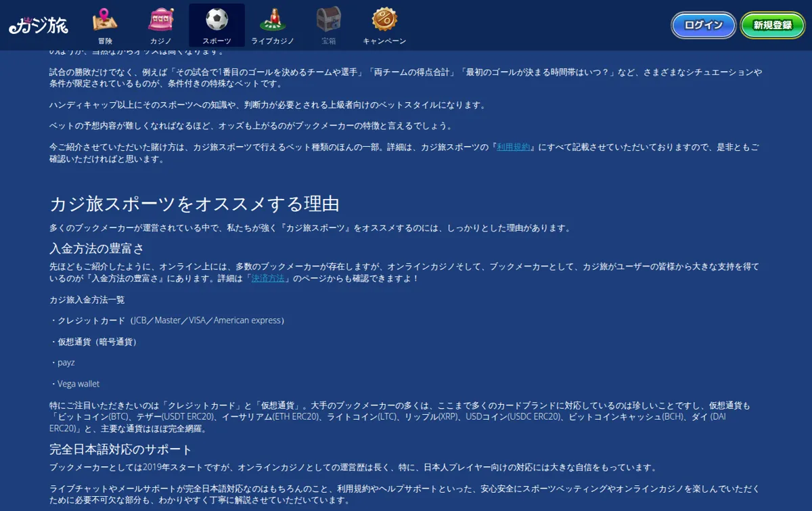The height and width of the screenshot is (511, 812).
Task: Click the payz list item
Action: 62,363
